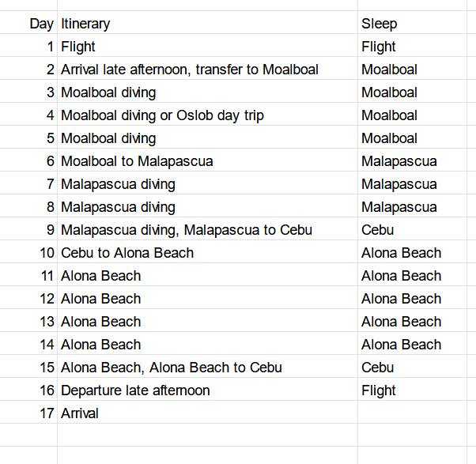Click the 'Moalboal diving or Oslob day trip' cell
Screen dimensions: 476x464
[x=162, y=115]
